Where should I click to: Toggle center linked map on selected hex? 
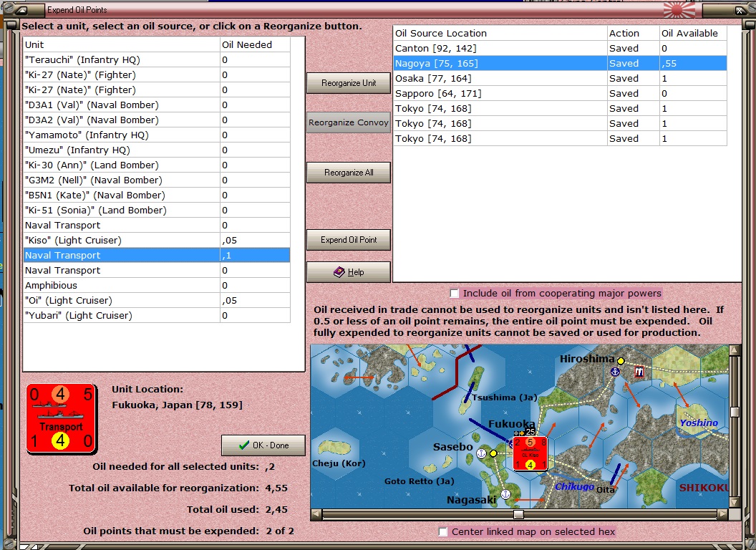pos(443,531)
